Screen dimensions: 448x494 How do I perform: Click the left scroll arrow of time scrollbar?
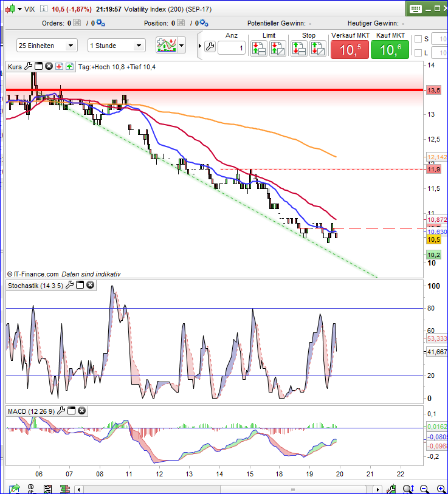[79, 490]
